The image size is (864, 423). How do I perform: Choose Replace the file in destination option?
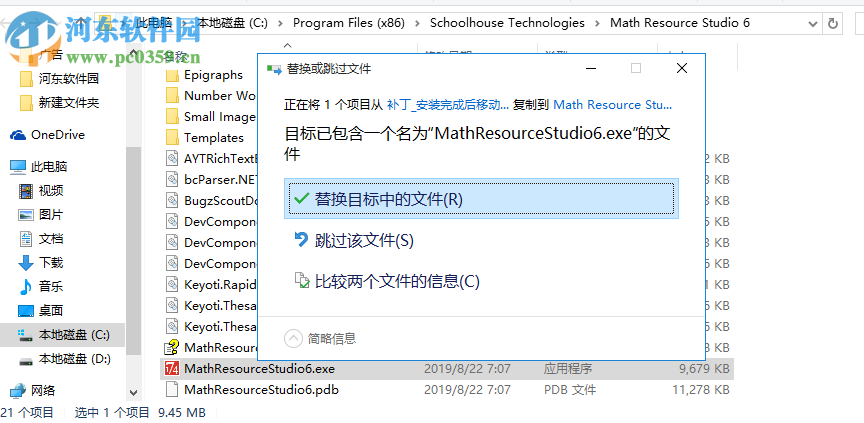click(481, 199)
